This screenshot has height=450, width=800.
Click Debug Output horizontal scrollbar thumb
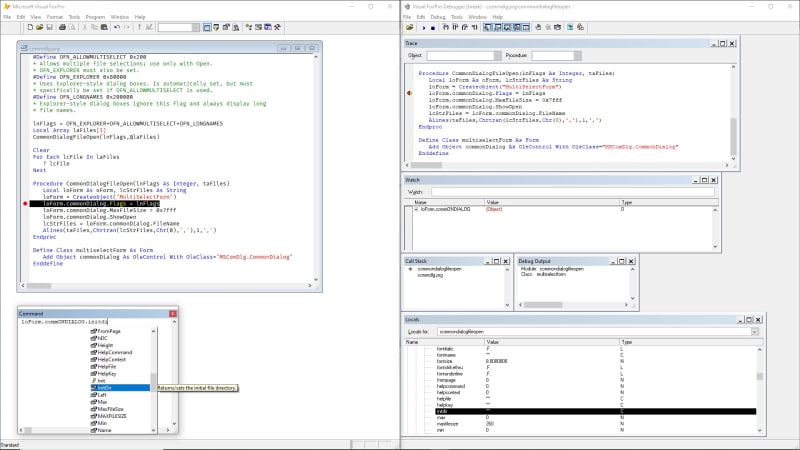543,305
